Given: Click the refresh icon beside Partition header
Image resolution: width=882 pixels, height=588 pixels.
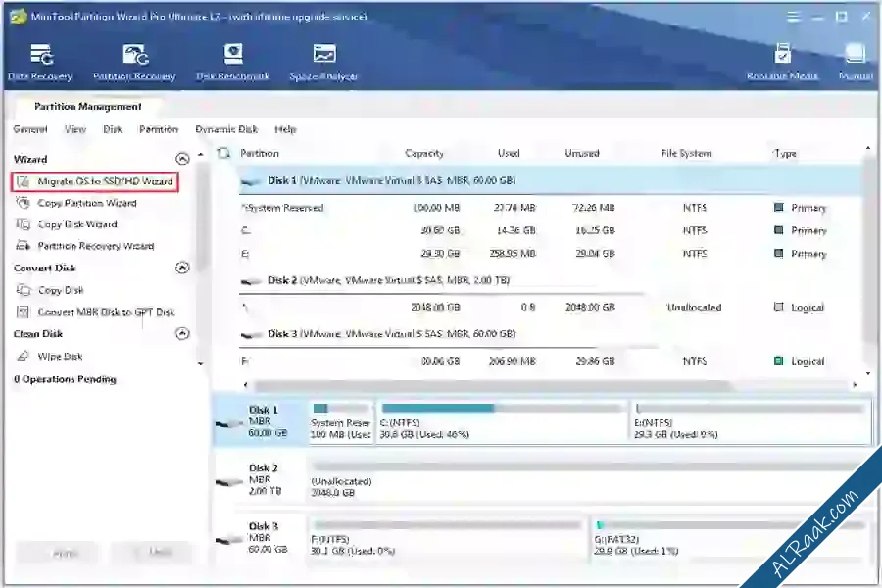Looking at the screenshot, I should click(x=223, y=153).
